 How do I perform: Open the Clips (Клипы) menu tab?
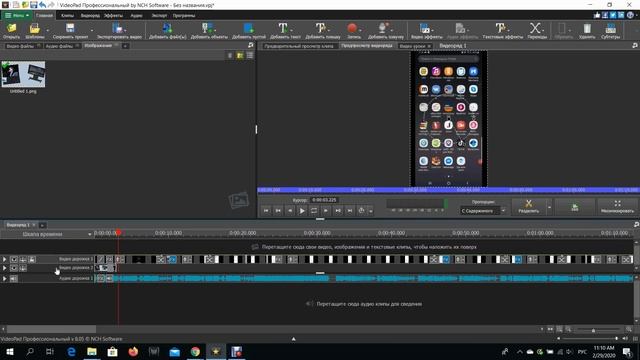click(67, 16)
